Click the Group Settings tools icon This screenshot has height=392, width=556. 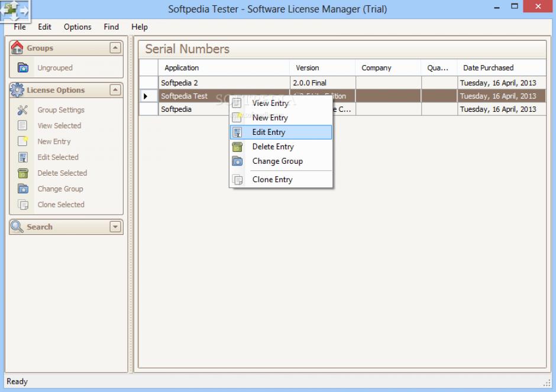point(22,110)
